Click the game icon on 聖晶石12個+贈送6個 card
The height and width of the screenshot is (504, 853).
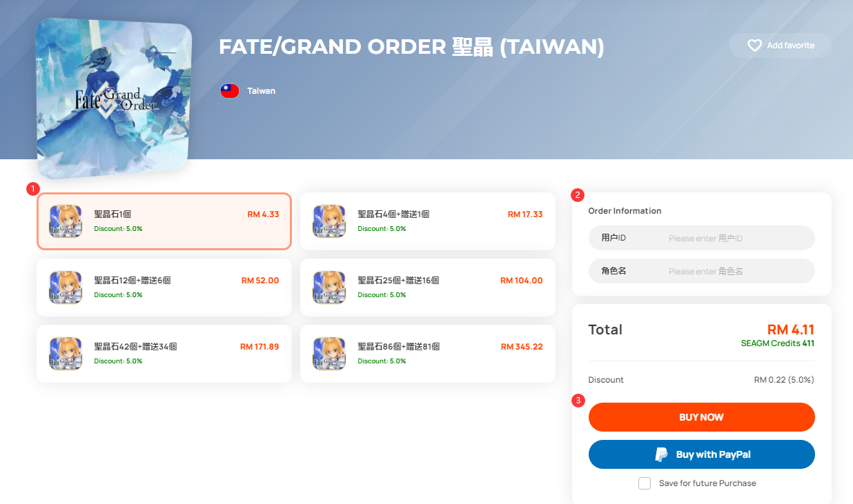66,288
